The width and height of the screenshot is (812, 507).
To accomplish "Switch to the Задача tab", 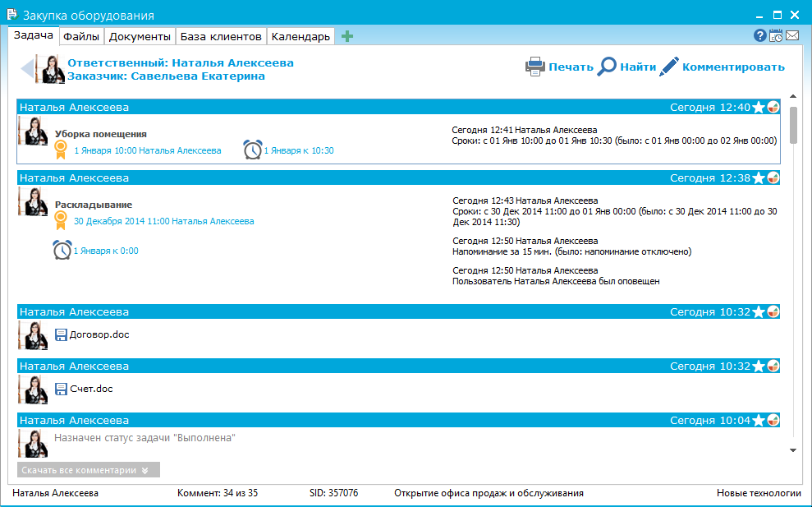I will [33, 35].
